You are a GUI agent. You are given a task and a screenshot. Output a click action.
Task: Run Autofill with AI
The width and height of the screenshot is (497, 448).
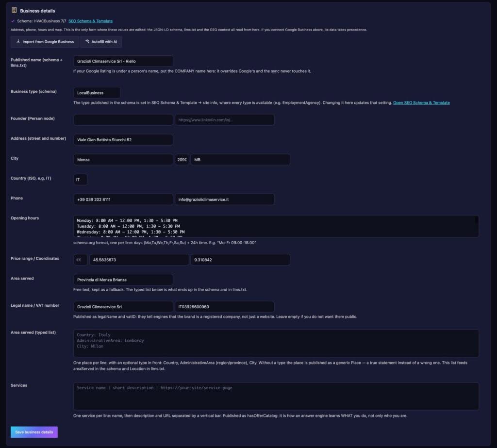[x=101, y=42]
